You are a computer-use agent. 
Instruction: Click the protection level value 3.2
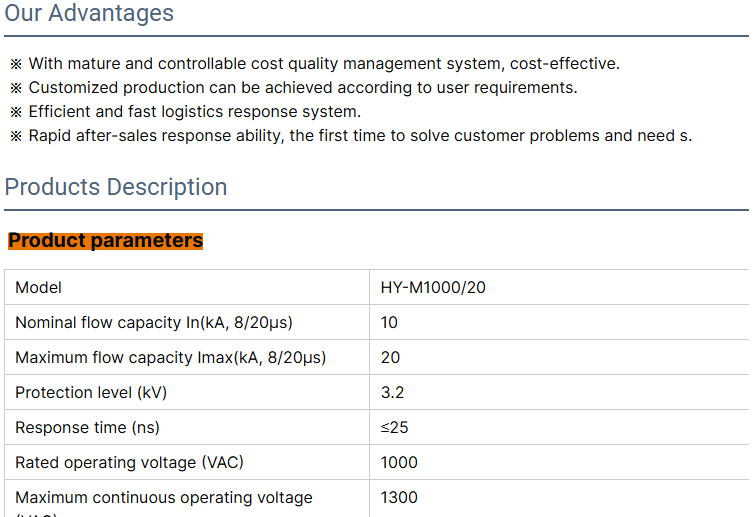click(392, 392)
